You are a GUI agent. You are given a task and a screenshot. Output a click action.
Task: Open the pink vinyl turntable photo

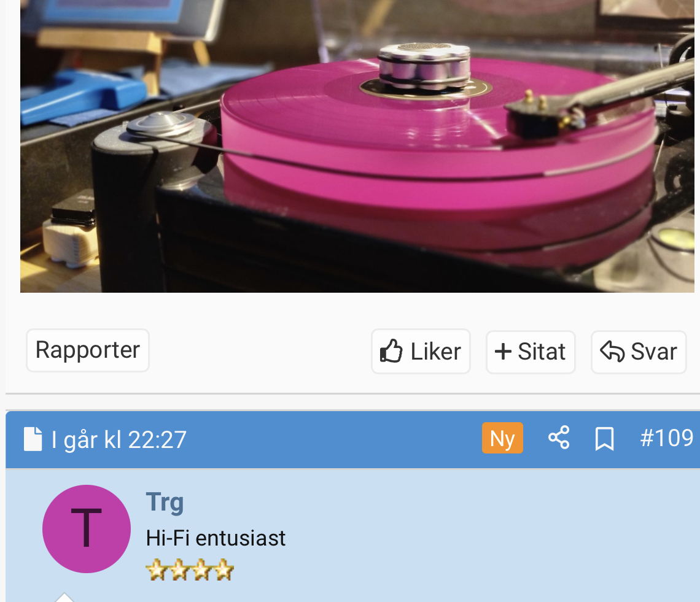pyautogui.click(x=357, y=146)
